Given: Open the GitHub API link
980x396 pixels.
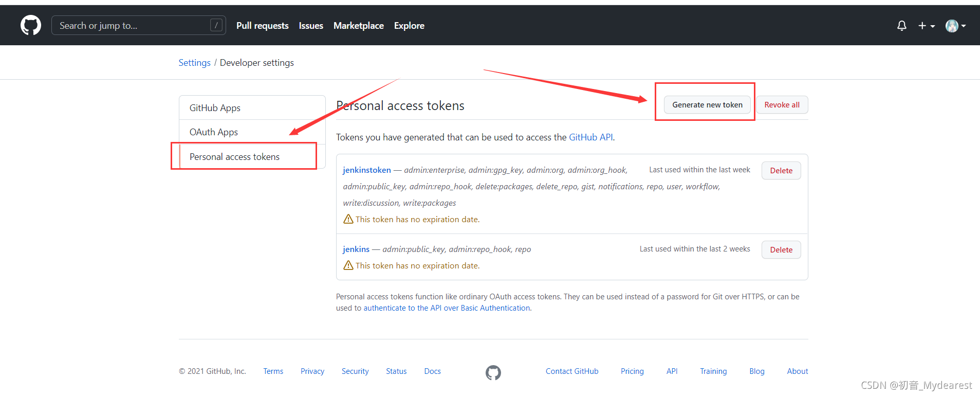Looking at the screenshot, I should [591, 137].
